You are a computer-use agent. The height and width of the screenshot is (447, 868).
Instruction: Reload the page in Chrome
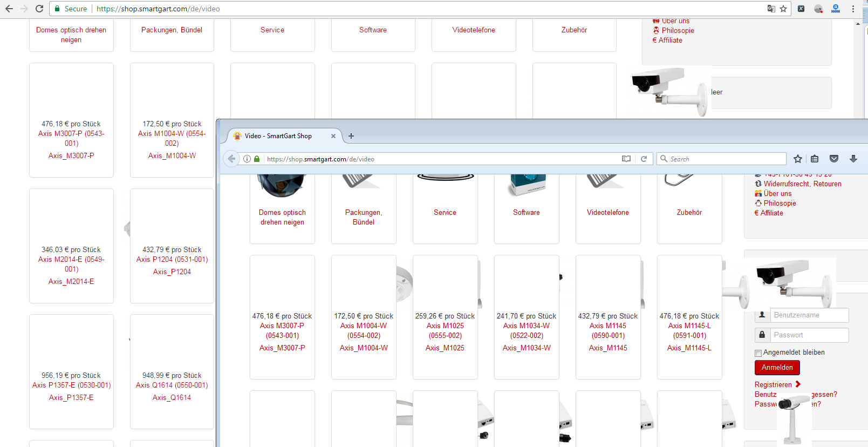point(39,9)
